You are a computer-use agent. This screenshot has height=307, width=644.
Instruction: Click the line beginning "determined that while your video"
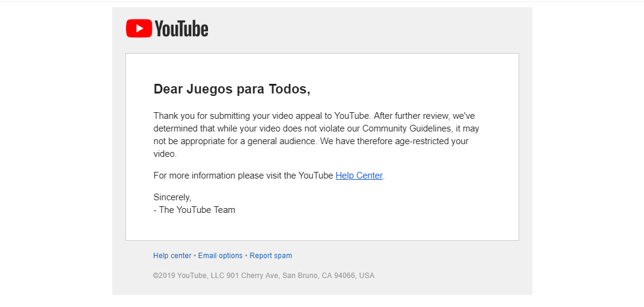pyautogui.click(x=316, y=128)
